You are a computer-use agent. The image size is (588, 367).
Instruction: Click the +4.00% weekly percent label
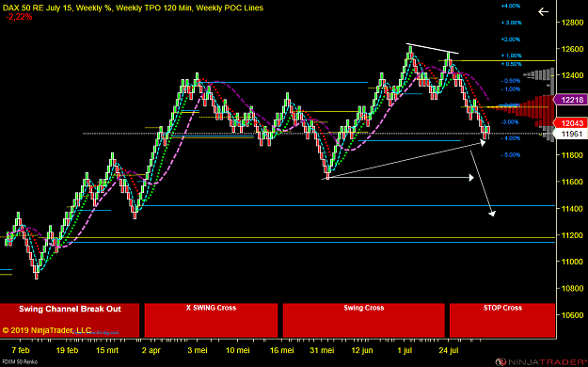511,6
